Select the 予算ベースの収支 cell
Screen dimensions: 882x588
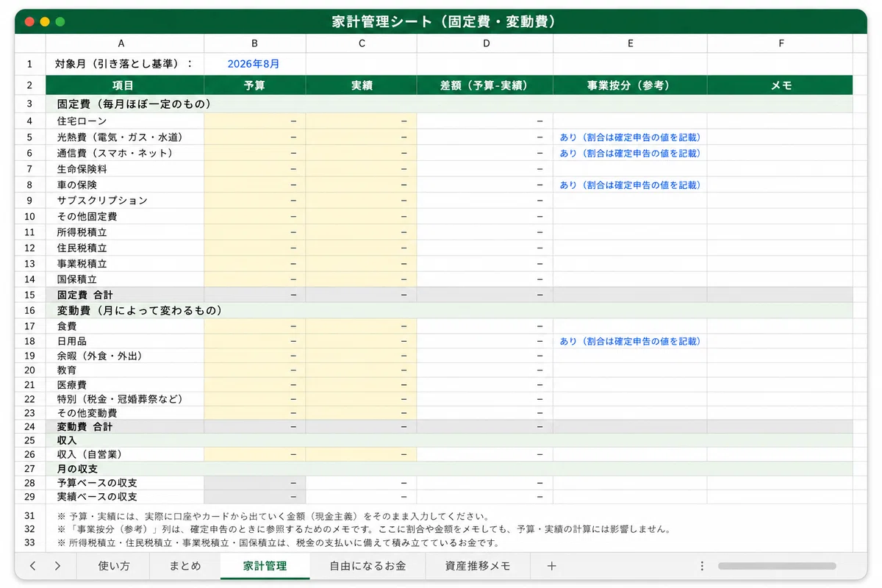click(125, 483)
